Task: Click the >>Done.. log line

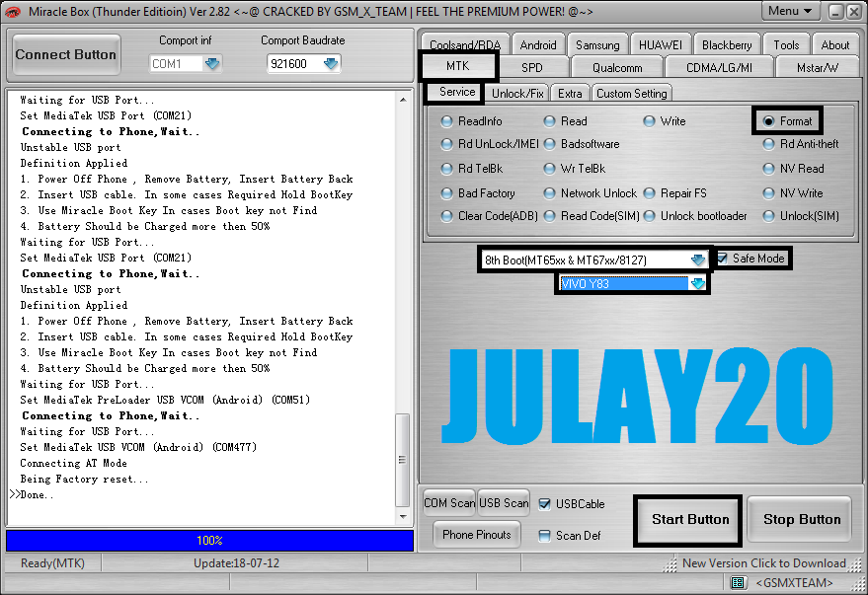Action: click(x=33, y=495)
